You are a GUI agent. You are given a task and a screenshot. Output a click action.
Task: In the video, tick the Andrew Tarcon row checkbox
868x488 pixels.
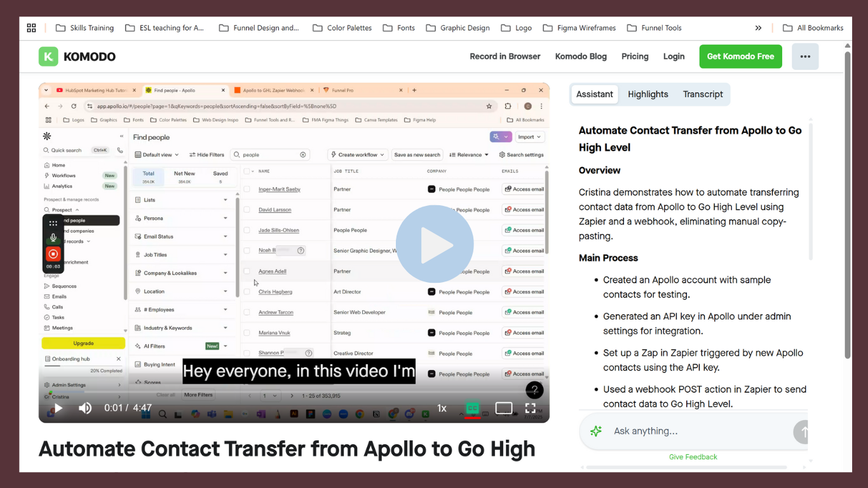[x=247, y=312]
